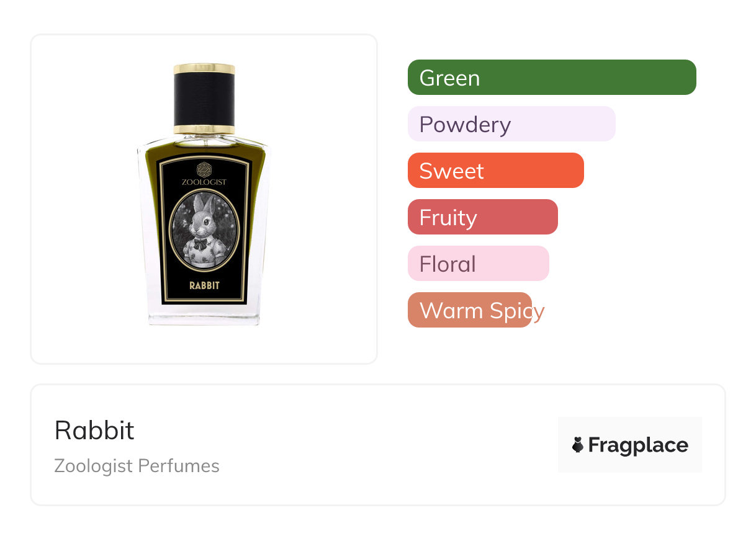Click the product image card
Viewport: 756px width, 536px height.
[204, 199]
